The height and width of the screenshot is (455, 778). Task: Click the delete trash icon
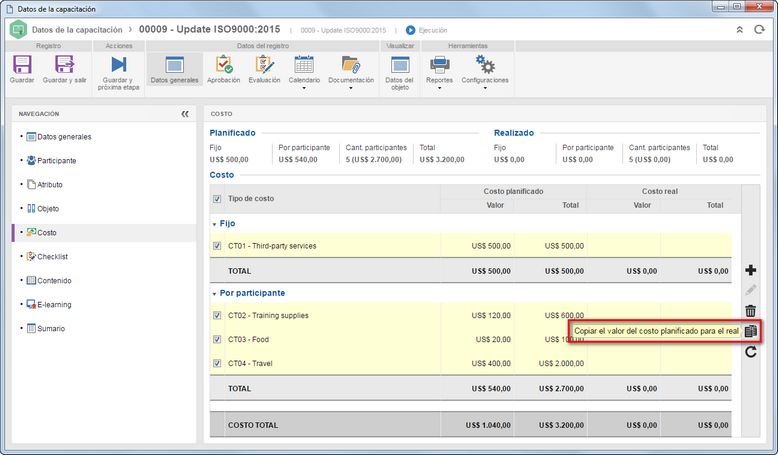[751, 311]
